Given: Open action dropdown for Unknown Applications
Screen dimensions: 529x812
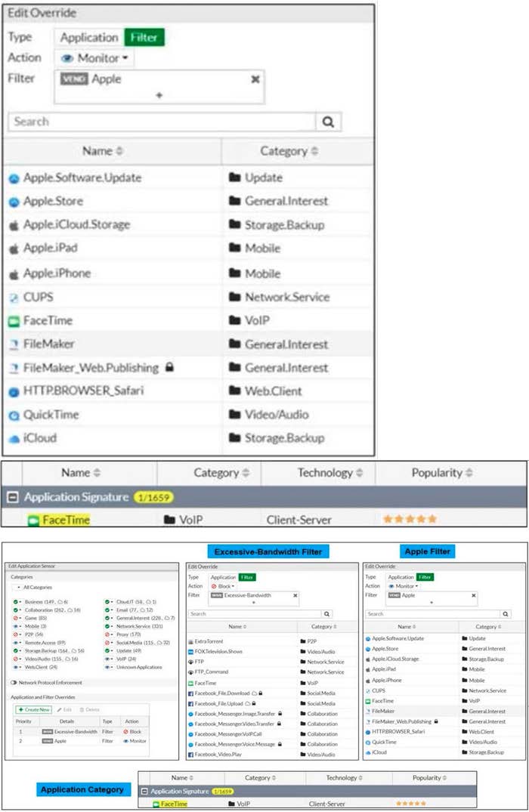Looking at the screenshot, I should 109,667.
